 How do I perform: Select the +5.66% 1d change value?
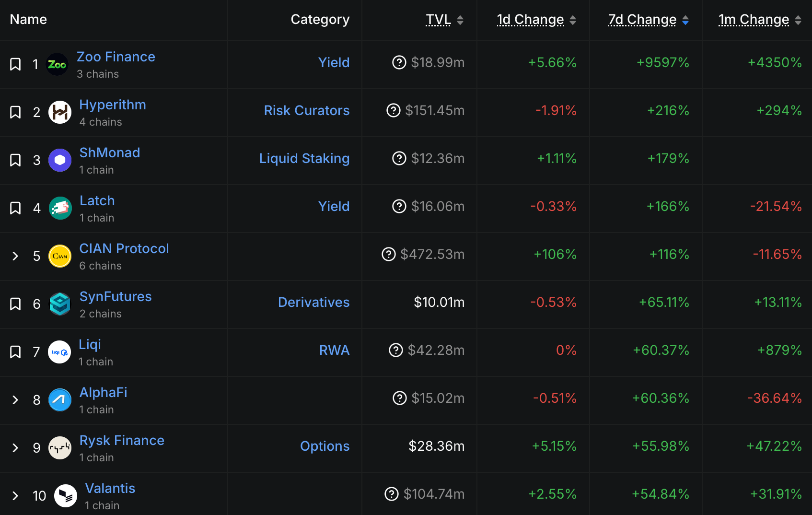coord(552,62)
